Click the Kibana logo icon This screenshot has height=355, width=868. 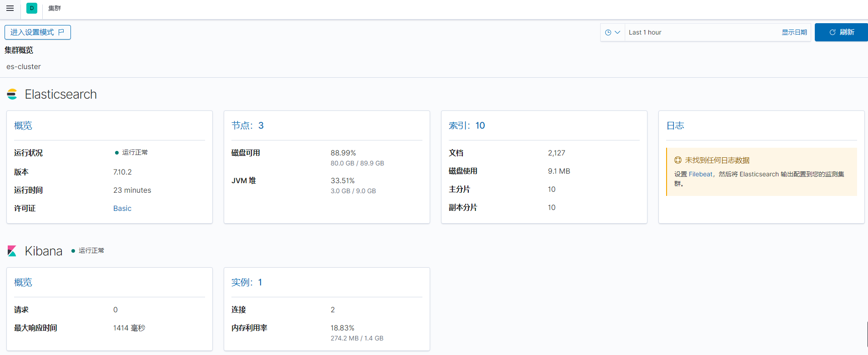pyautogui.click(x=12, y=251)
